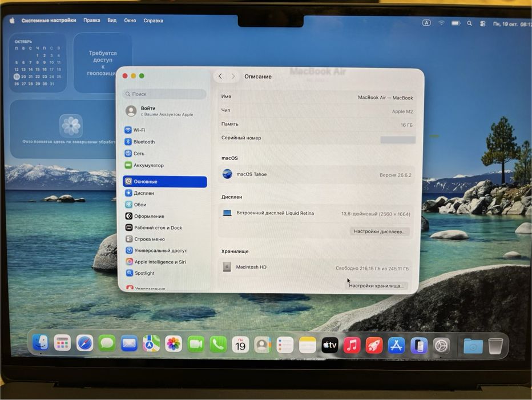Screen dimensions: 532x400
Task: Open the Phone app in Dock
Action: [218, 345]
